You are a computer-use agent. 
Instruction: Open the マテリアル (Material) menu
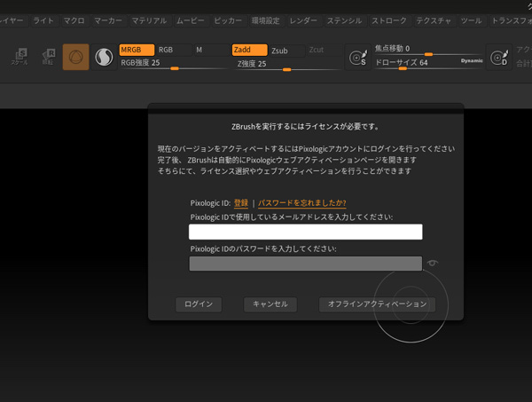click(x=149, y=20)
